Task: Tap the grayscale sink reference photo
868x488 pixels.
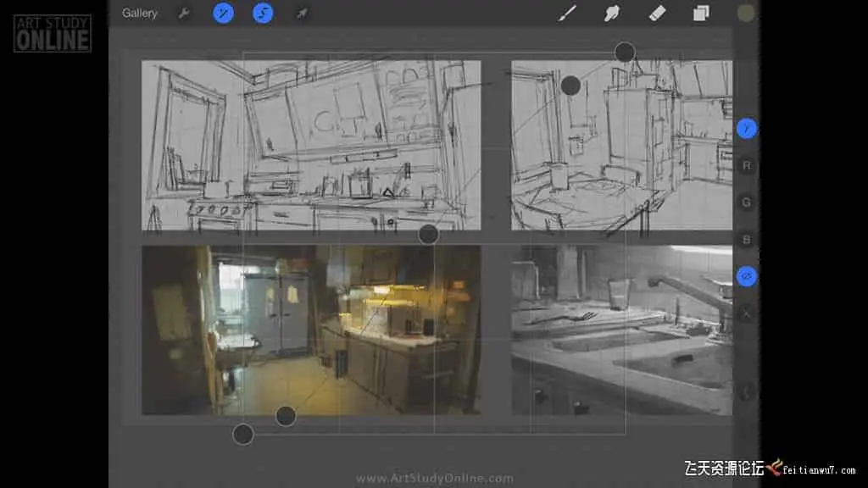Action: (621, 330)
